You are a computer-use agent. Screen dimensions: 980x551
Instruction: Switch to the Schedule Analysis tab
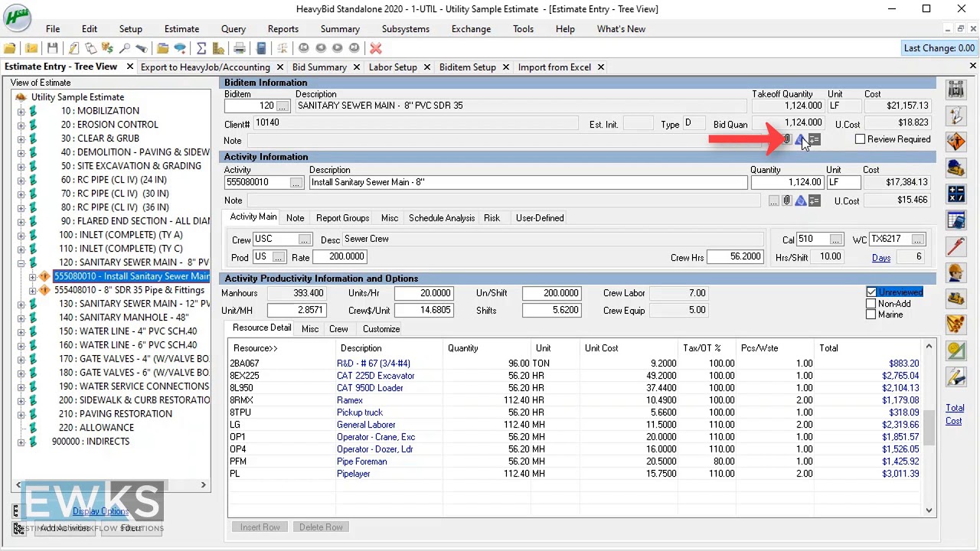(442, 218)
